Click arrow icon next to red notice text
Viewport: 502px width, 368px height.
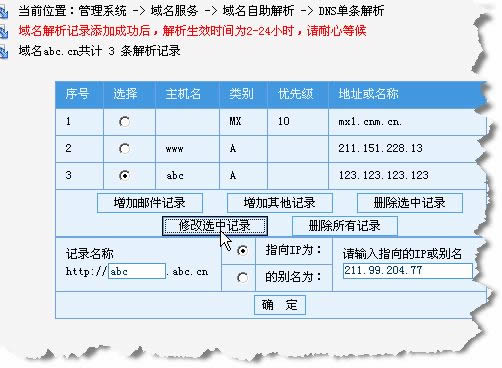coord(3,32)
